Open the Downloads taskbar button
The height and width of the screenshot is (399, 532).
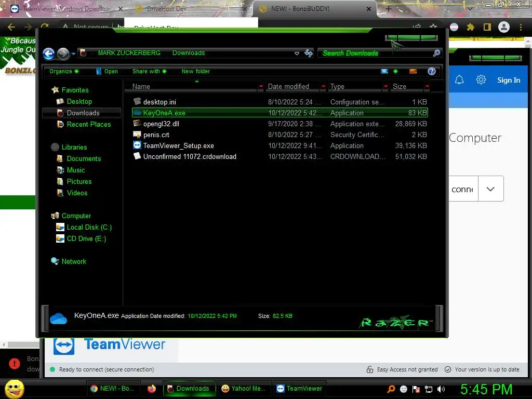click(189, 389)
